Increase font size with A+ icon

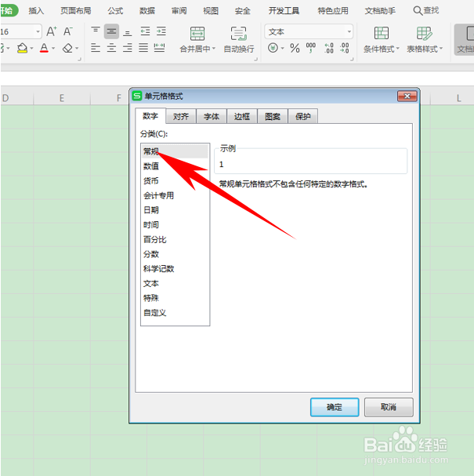pos(51,31)
